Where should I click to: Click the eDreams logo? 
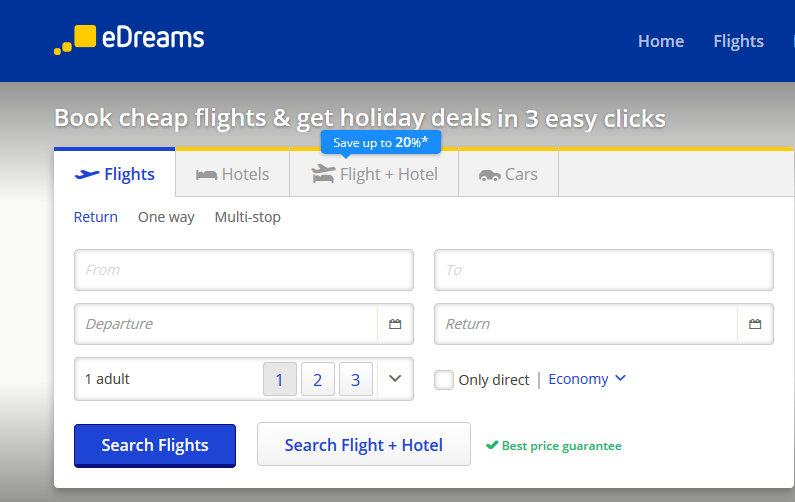click(x=129, y=39)
